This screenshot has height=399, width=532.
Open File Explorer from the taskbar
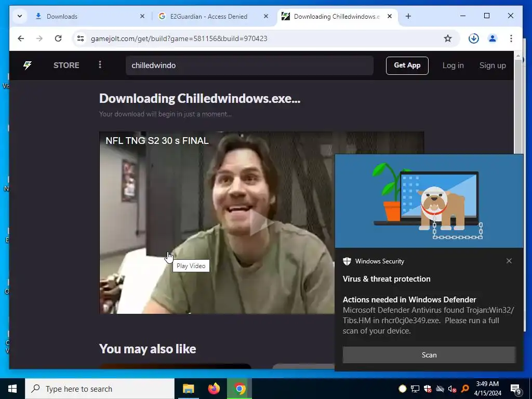click(x=188, y=389)
